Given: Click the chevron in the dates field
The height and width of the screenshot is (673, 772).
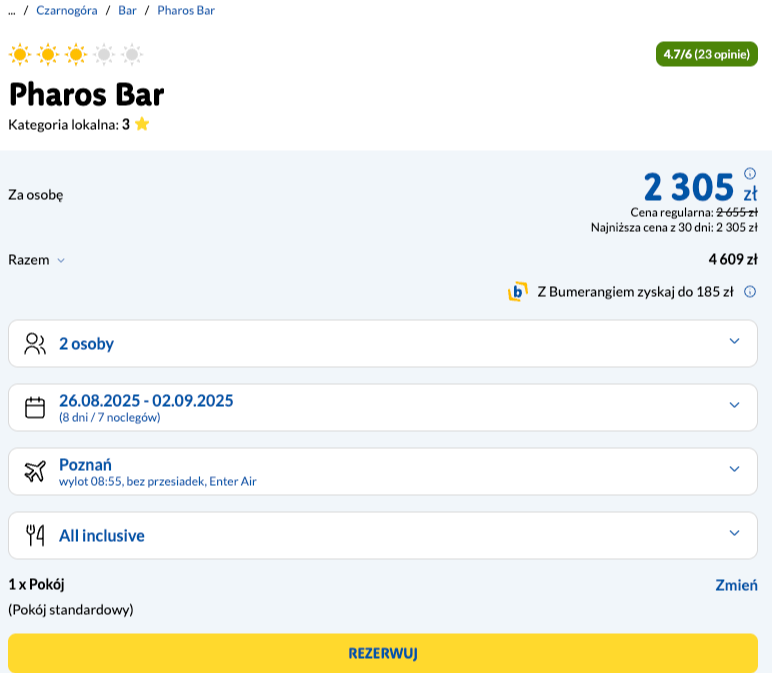Looking at the screenshot, I should point(734,405).
